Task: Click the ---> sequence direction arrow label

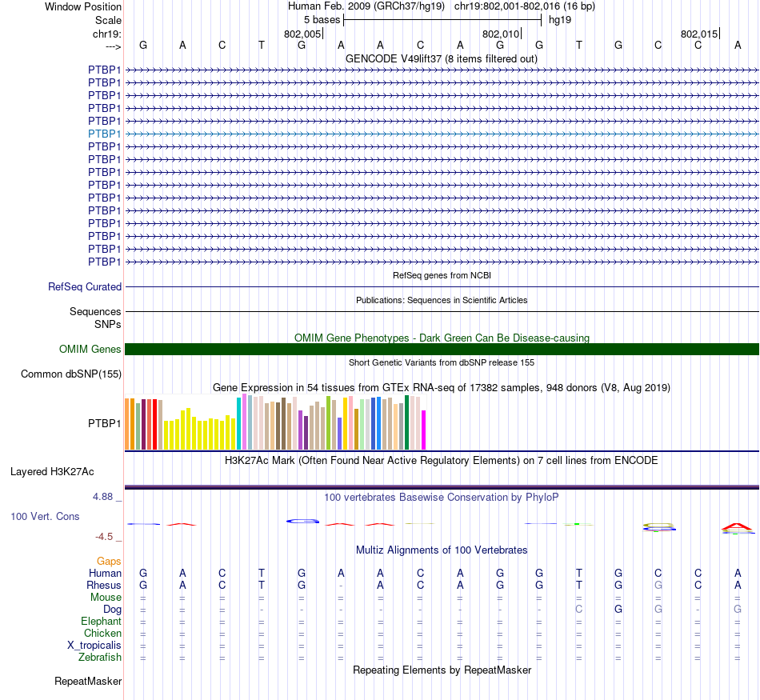Action: click(x=113, y=46)
